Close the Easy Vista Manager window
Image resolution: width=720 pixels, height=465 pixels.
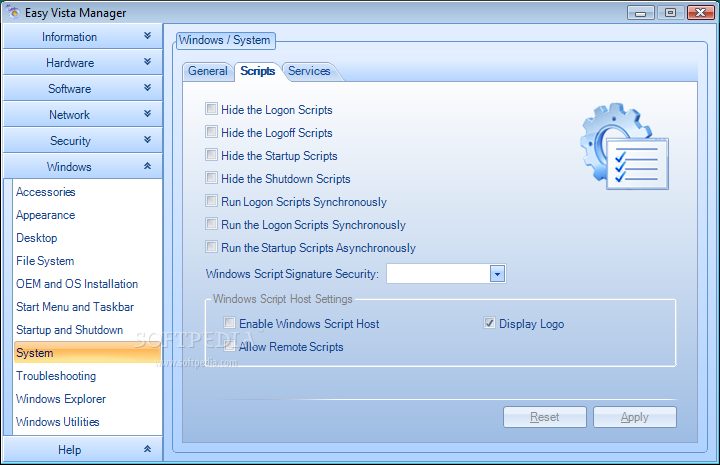click(700, 13)
